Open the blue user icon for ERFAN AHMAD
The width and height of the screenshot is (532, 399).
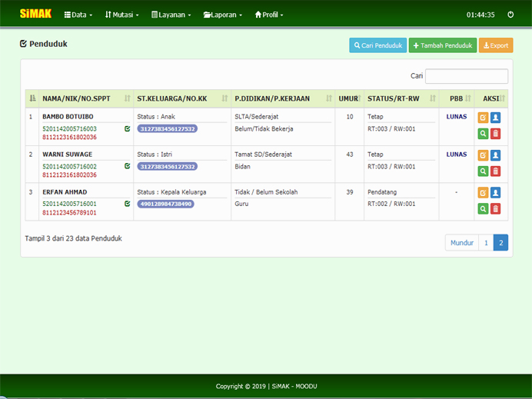pos(495,192)
